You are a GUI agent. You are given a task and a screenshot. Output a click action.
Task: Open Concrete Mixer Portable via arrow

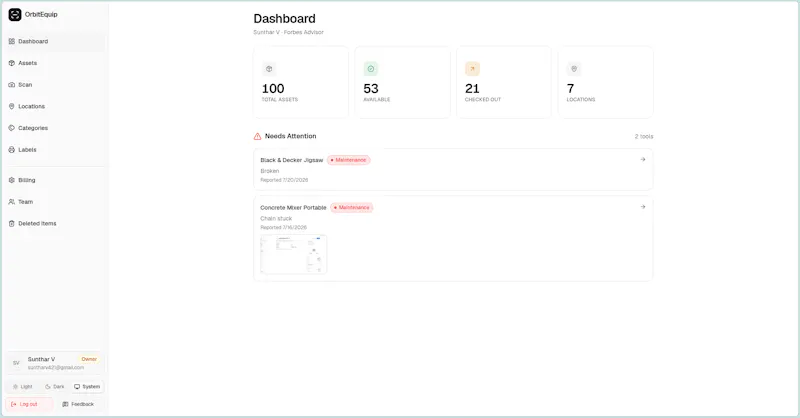point(643,207)
